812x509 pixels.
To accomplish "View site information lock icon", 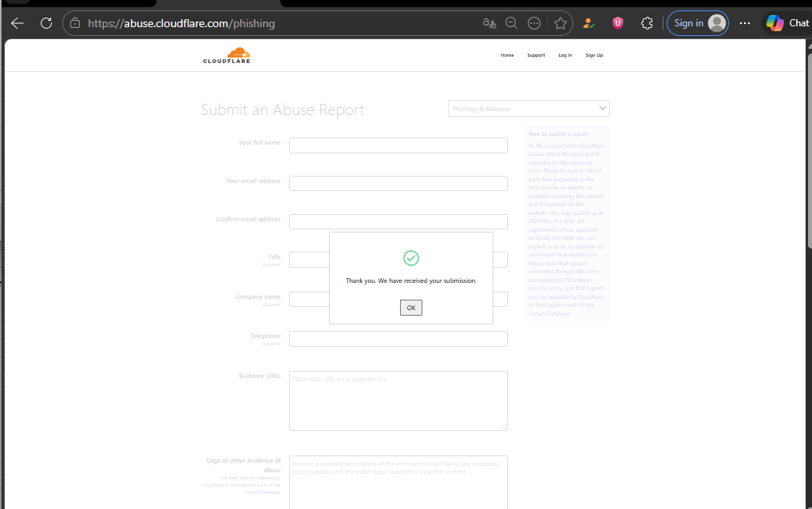I will 75,23.
